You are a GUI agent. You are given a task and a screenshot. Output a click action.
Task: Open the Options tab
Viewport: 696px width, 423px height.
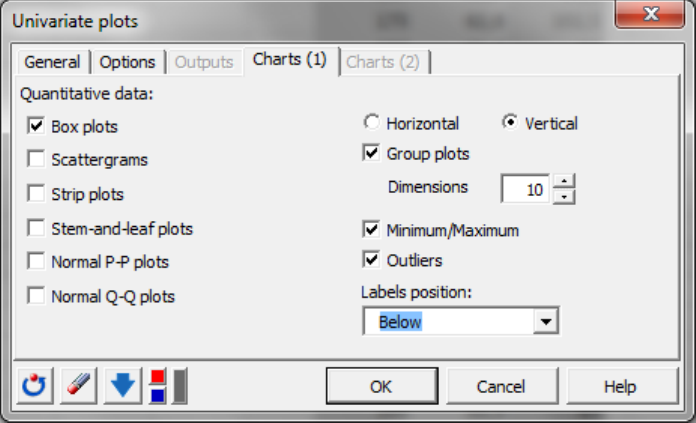point(127,62)
